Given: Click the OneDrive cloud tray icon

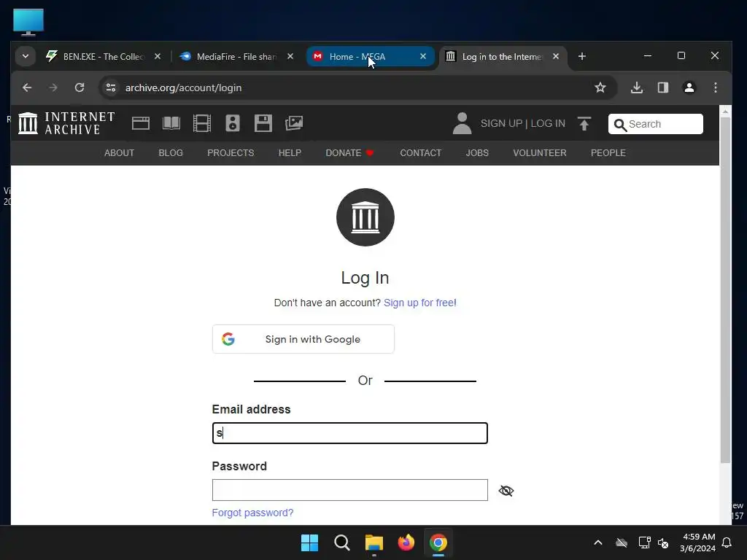Looking at the screenshot, I should (622, 542).
